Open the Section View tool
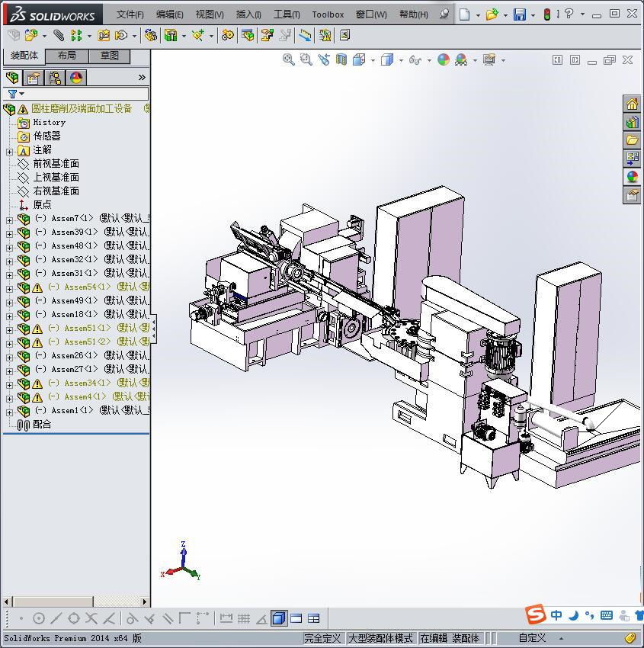The width and height of the screenshot is (644, 648). (x=341, y=59)
